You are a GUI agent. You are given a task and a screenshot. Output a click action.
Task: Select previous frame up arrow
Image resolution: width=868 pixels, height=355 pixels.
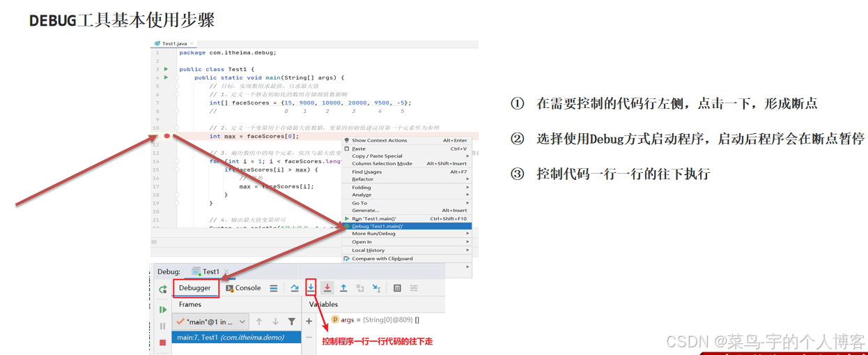[x=259, y=322]
